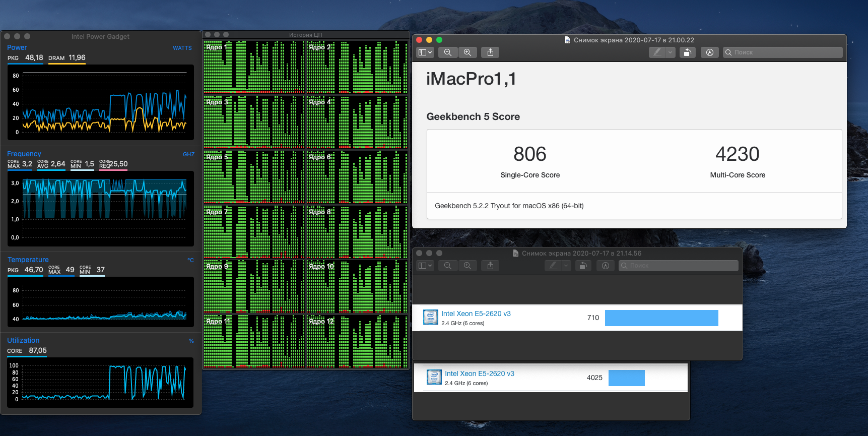This screenshot has height=436, width=868.
Task: Click DRAM 11,96 power reading
Action: [x=67, y=58]
